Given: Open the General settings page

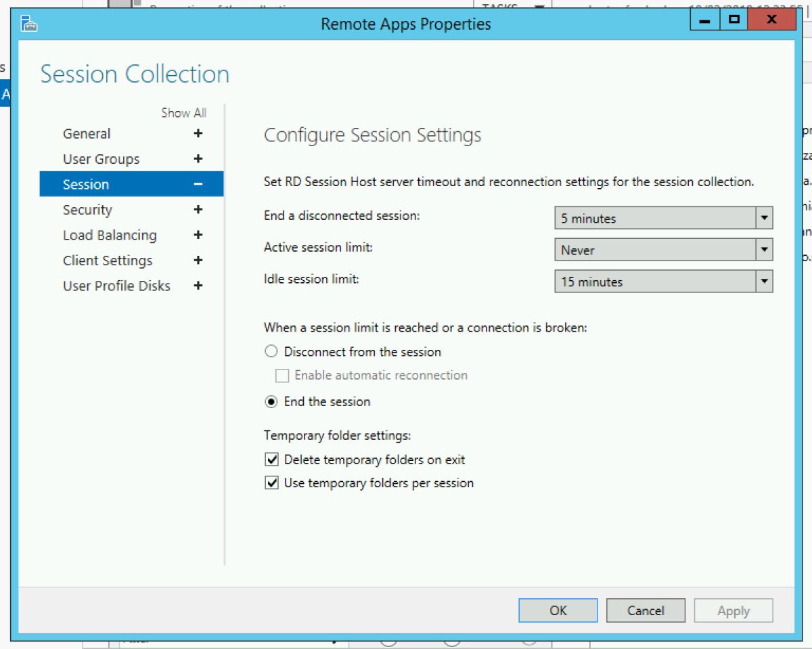Looking at the screenshot, I should (87, 134).
